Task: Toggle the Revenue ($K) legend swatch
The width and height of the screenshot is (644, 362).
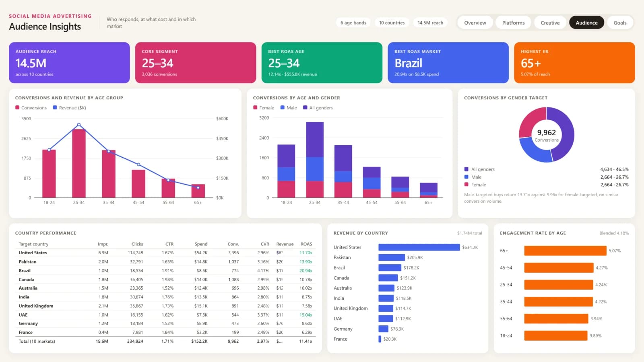Action: click(x=55, y=108)
